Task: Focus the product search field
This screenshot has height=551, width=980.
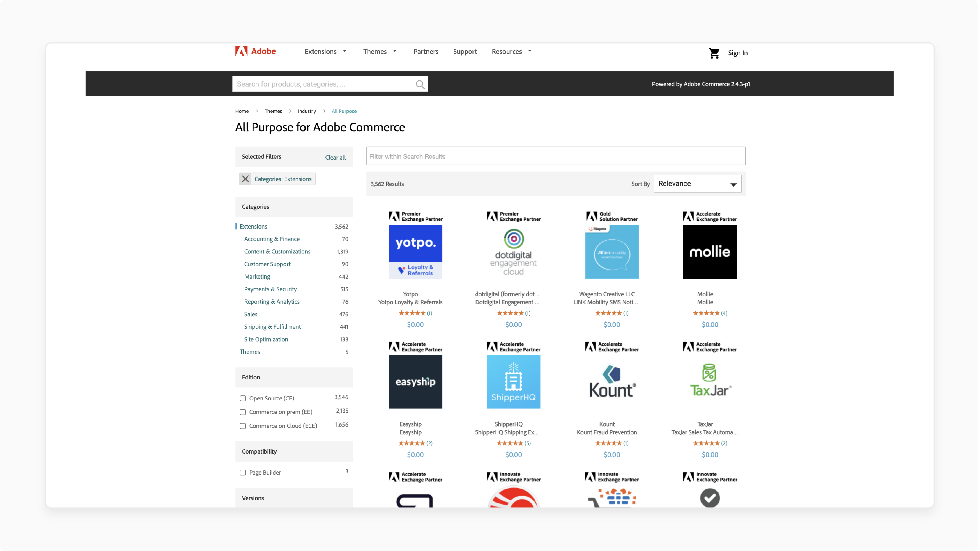Action: click(x=330, y=84)
